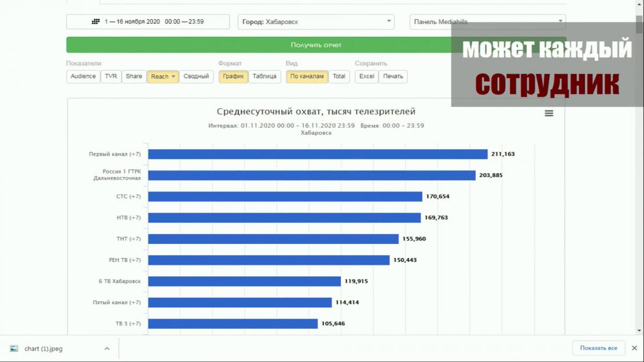Switch view to Total
This screenshot has height=362, width=644.
[339, 77]
